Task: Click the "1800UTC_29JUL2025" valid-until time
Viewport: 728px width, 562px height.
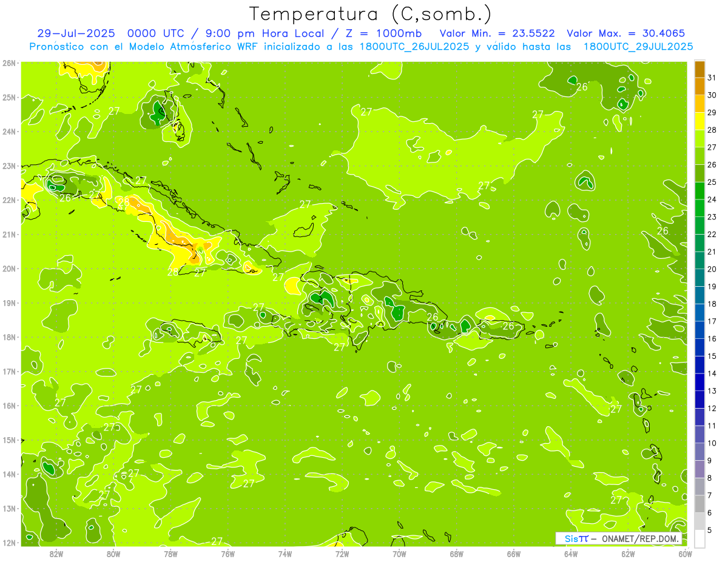Action: tap(638, 47)
